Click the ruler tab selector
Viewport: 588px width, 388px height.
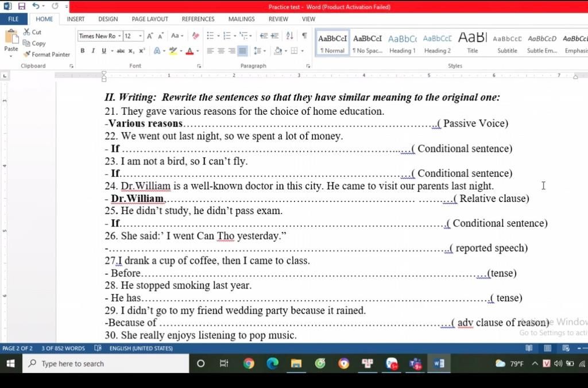[5, 76]
